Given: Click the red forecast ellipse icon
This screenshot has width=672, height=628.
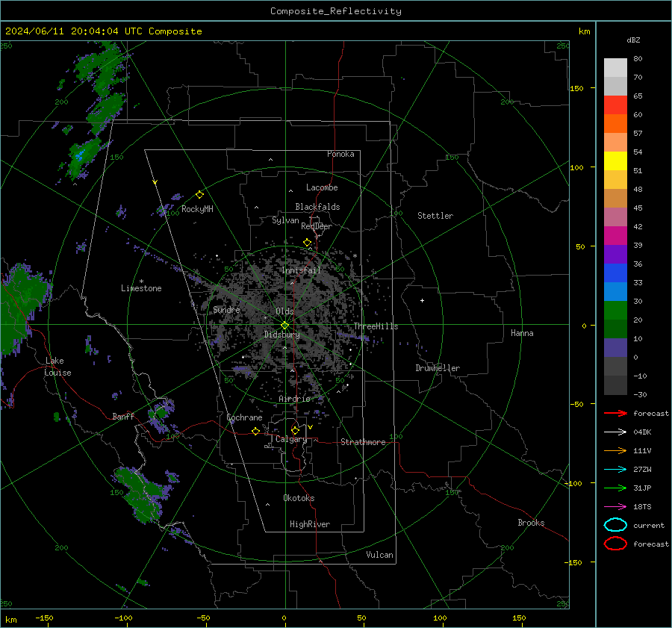Looking at the screenshot, I should (615, 544).
